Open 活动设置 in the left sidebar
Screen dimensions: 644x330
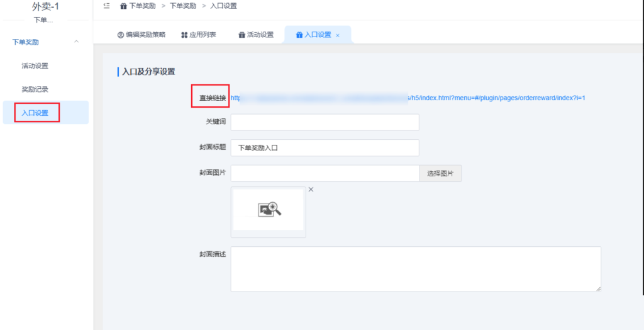35,65
